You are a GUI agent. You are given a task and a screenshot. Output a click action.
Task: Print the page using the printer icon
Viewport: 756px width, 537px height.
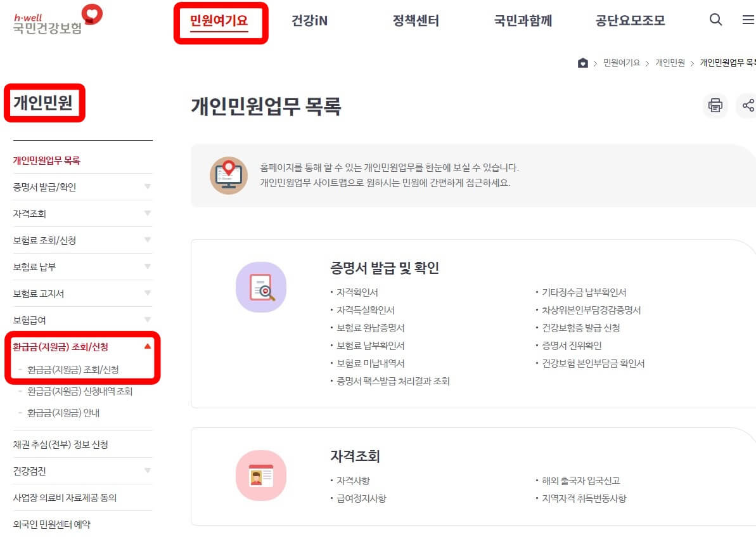[x=715, y=106]
